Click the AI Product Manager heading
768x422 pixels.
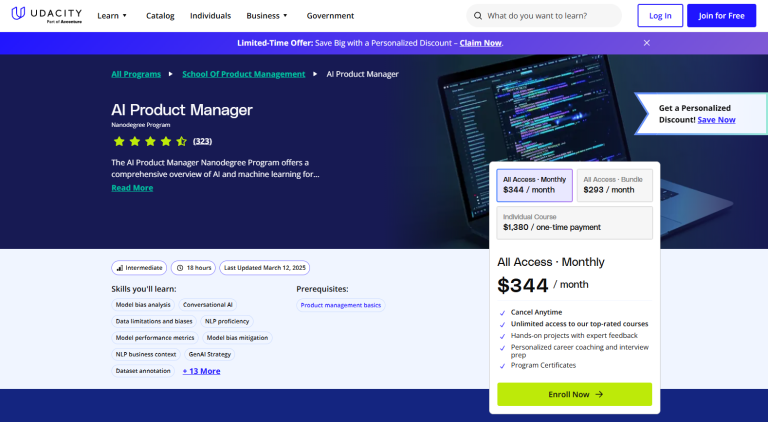click(x=182, y=110)
